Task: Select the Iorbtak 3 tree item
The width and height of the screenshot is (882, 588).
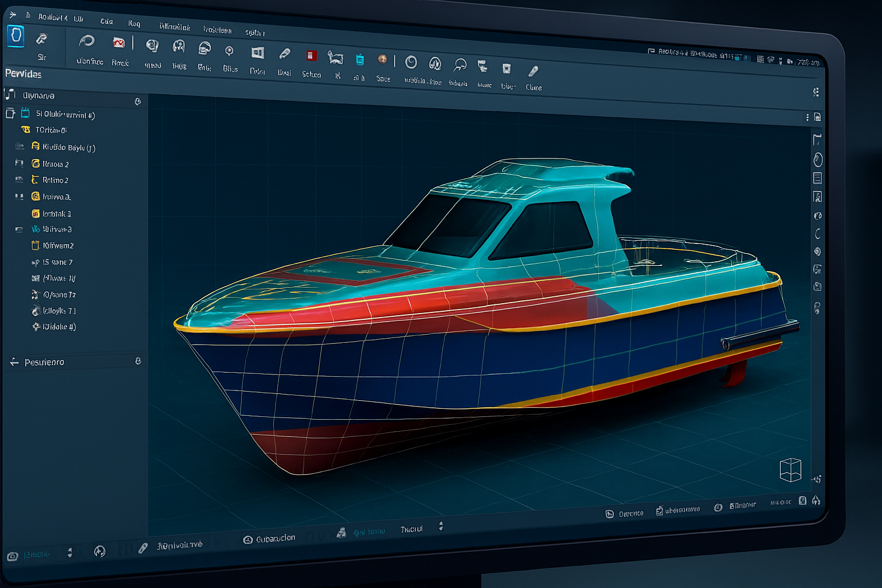Action: [x=56, y=214]
